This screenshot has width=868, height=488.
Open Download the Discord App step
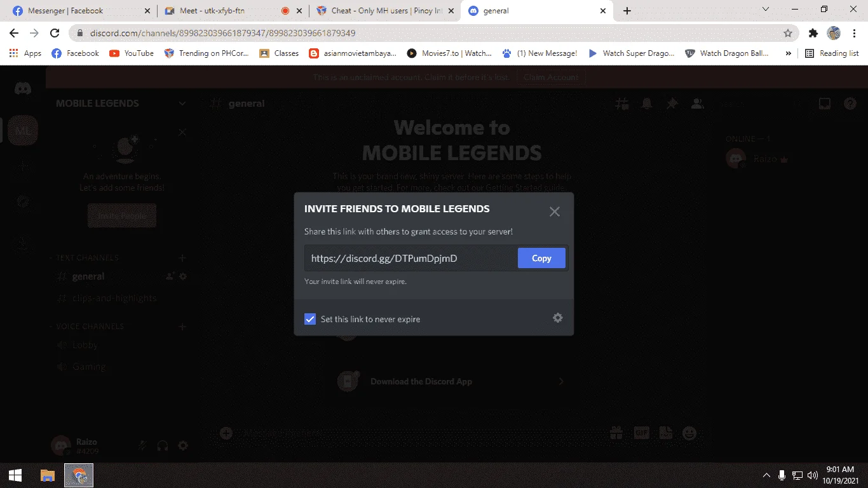[x=452, y=381]
